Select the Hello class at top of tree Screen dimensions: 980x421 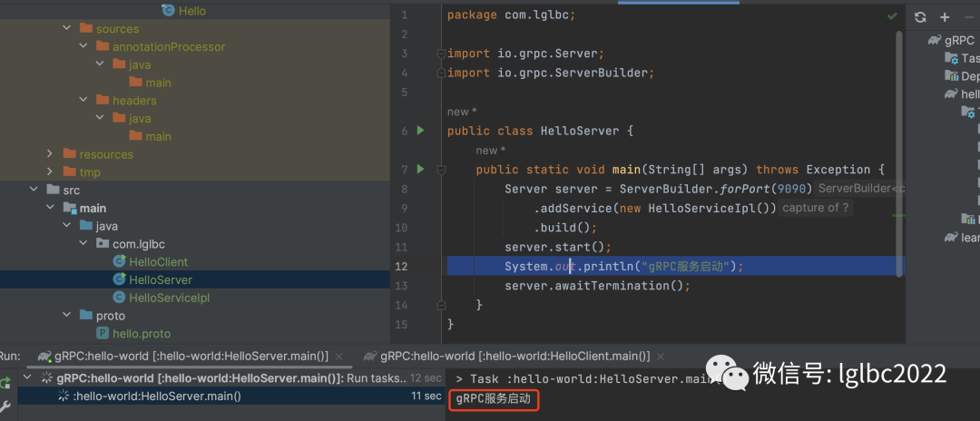(191, 10)
